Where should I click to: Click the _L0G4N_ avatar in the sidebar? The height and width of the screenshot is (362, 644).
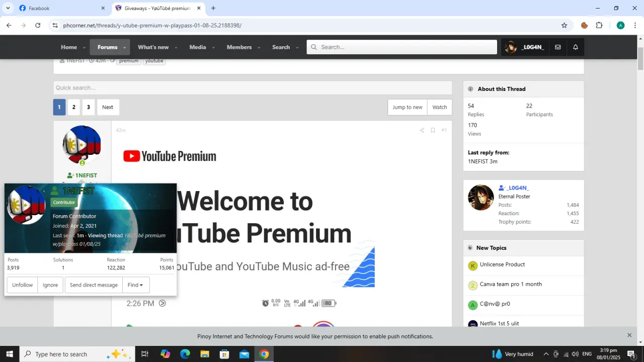tap(481, 197)
